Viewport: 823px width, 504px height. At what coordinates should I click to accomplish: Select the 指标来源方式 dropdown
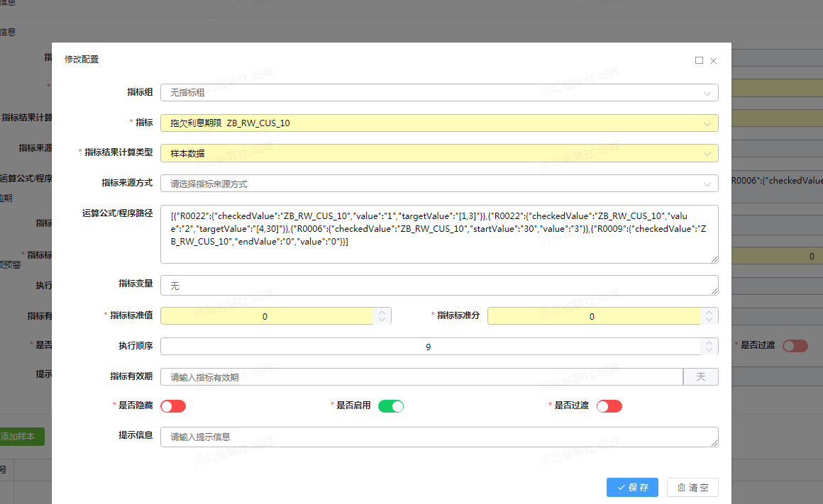[x=438, y=184]
